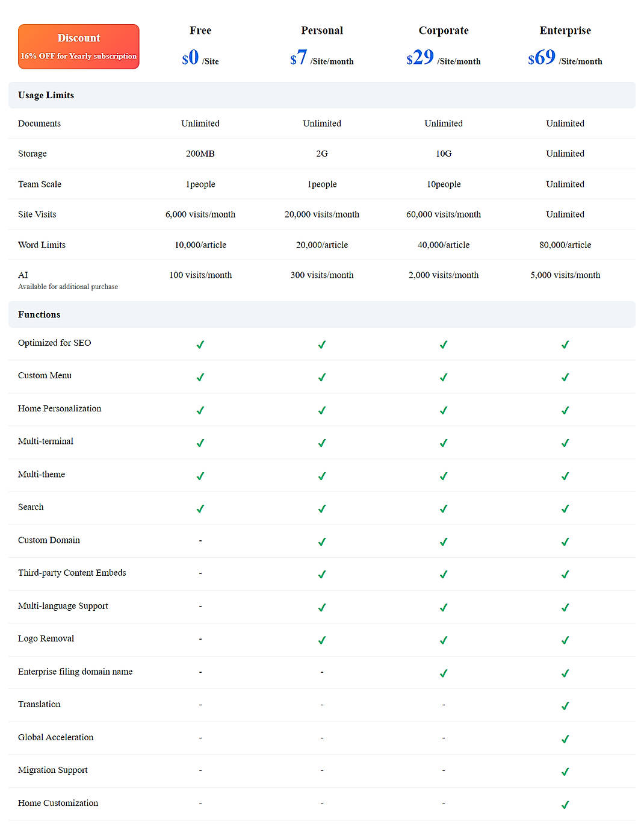
Task: Toggle the Third-party Content Embeds checkmark under Enterprise
Action: [x=565, y=574]
